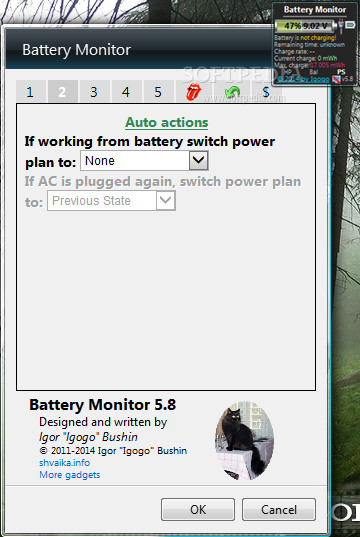
Task: Click the 'Max. charge: 17 005 mWh' line
Action: point(310,65)
